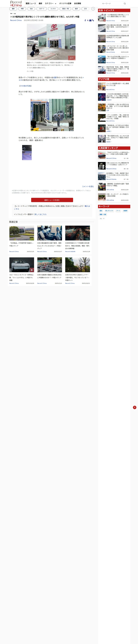Open 2026年の経済展望 article
This screenshot has width=138, height=644.
[114, 97]
